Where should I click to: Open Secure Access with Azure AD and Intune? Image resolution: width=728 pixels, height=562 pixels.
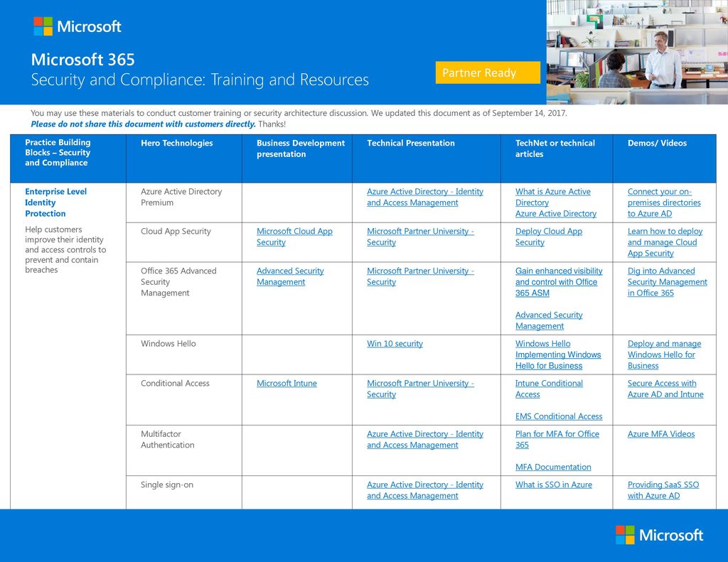tap(665, 389)
